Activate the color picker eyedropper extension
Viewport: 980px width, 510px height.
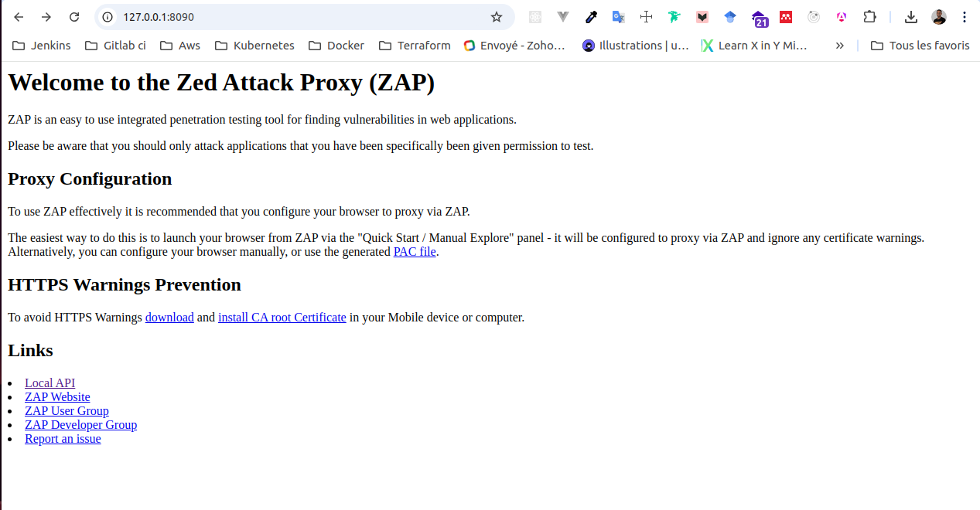[x=591, y=17]
